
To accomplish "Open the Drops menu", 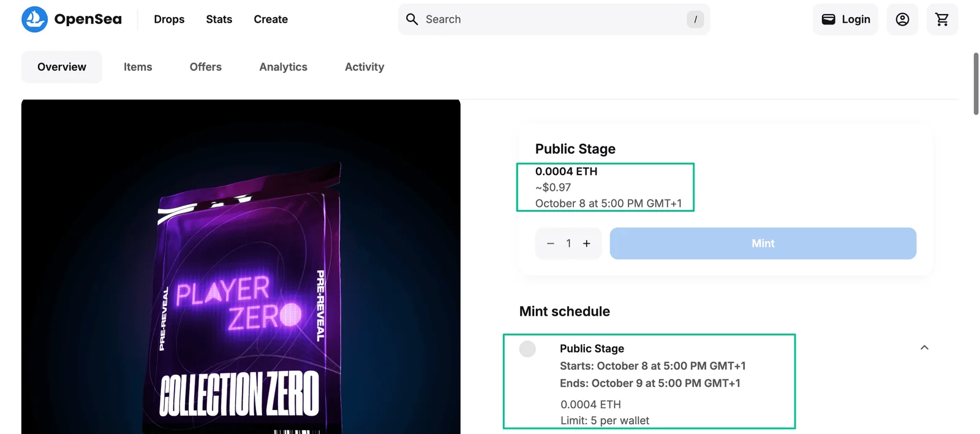I will (x=169, y=20).
